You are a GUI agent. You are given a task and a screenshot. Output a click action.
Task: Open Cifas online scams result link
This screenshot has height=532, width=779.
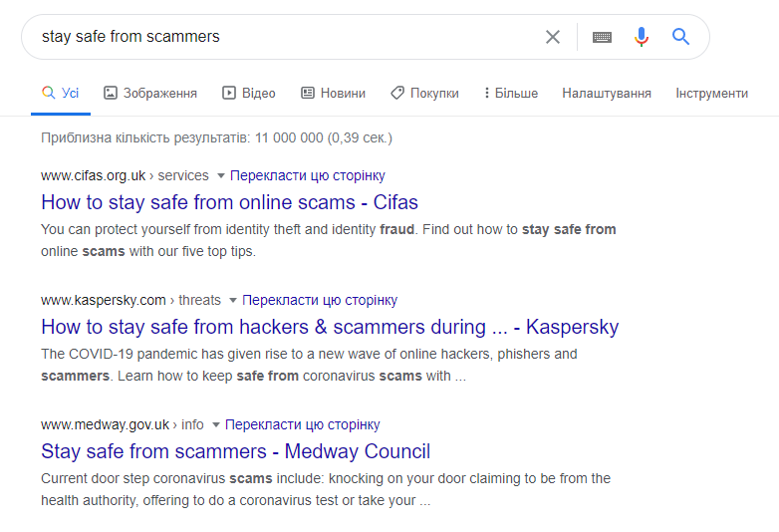(229, 202)
